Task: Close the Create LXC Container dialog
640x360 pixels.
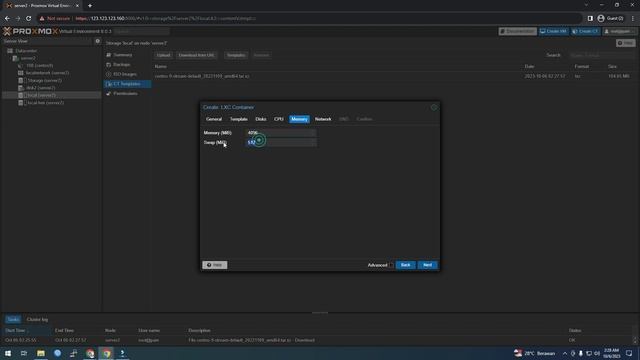Action: pyautogui.click(x=434, y=107)
